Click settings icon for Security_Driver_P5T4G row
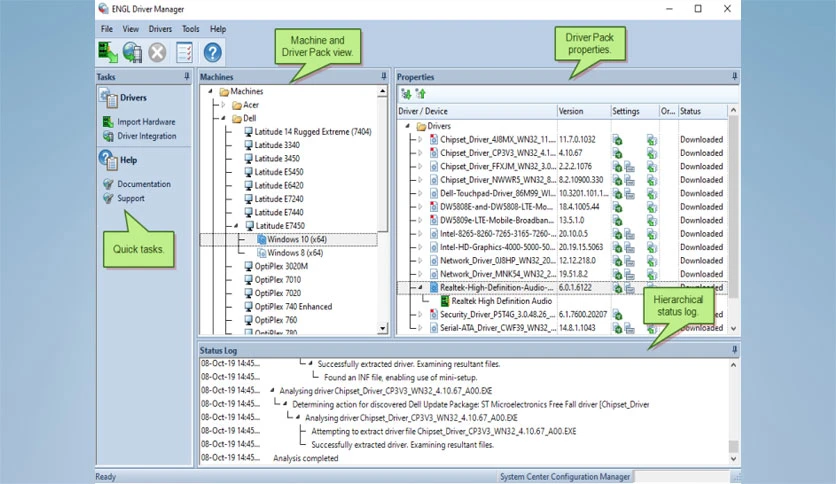 tap(617, 314)
